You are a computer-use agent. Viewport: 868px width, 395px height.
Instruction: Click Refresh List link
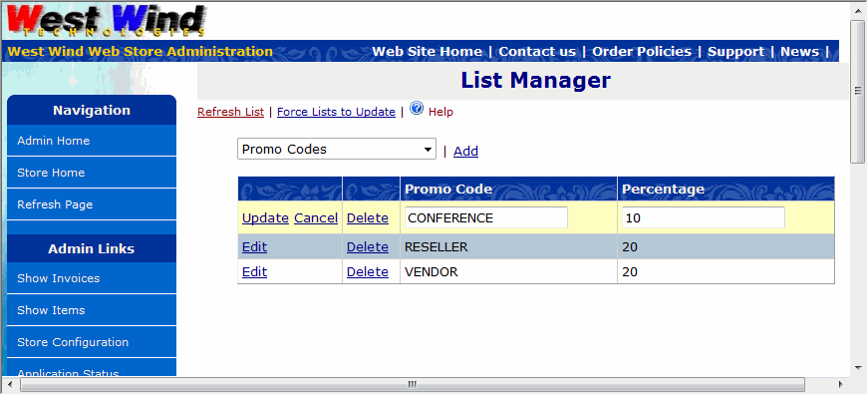(231, 112)
